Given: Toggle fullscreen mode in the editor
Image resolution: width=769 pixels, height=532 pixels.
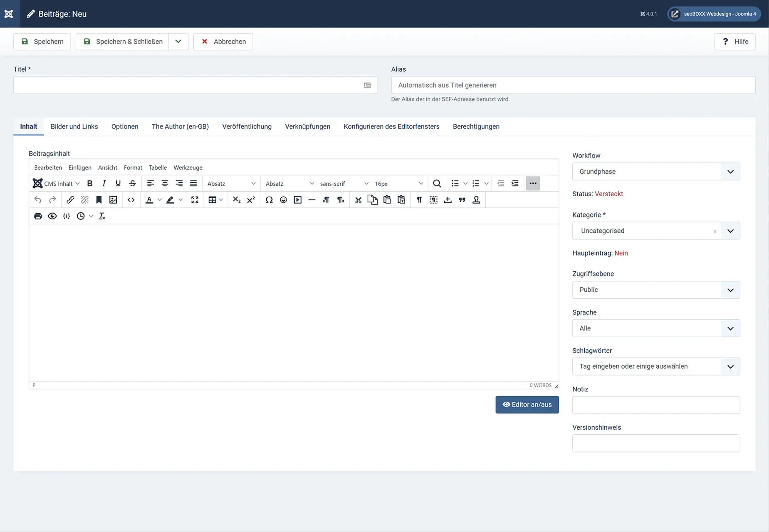Looking at the screenshot, I should [x=195, y=199].
